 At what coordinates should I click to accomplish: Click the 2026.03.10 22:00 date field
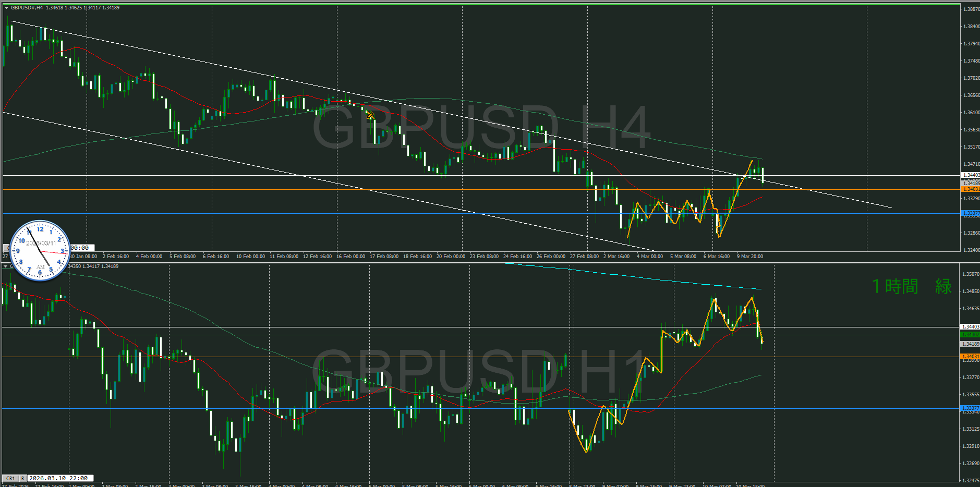tap(58, 478)
